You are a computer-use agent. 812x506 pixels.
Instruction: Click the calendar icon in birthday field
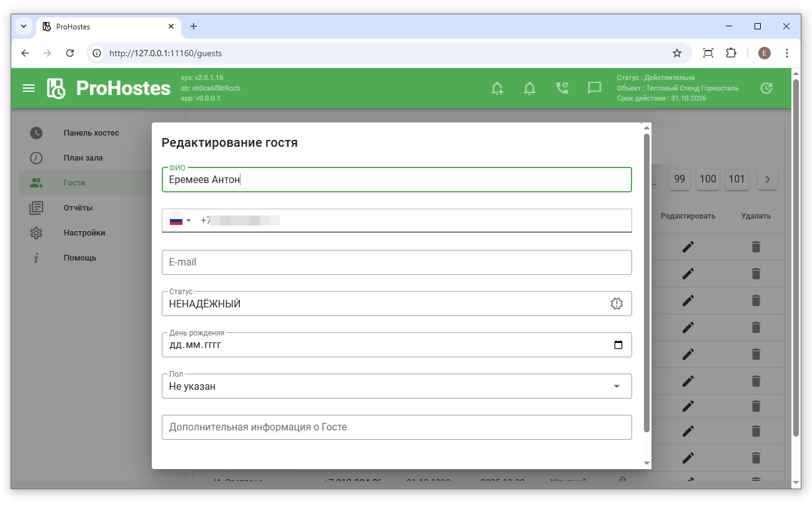coord(618,345)
